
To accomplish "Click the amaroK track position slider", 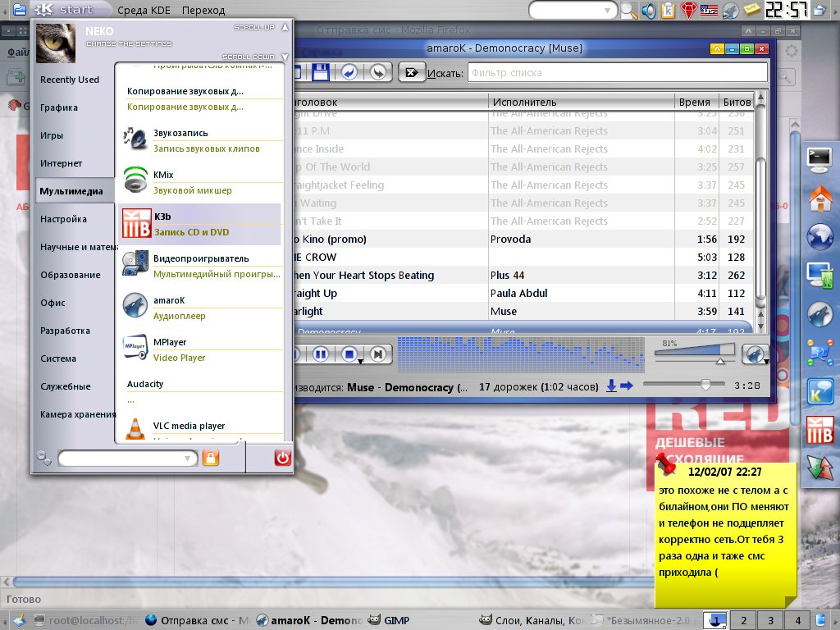I will pyautogui.click(x=683, y=385).
